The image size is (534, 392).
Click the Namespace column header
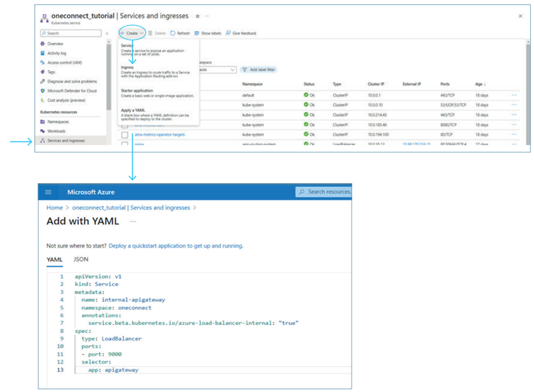point(253,84)
